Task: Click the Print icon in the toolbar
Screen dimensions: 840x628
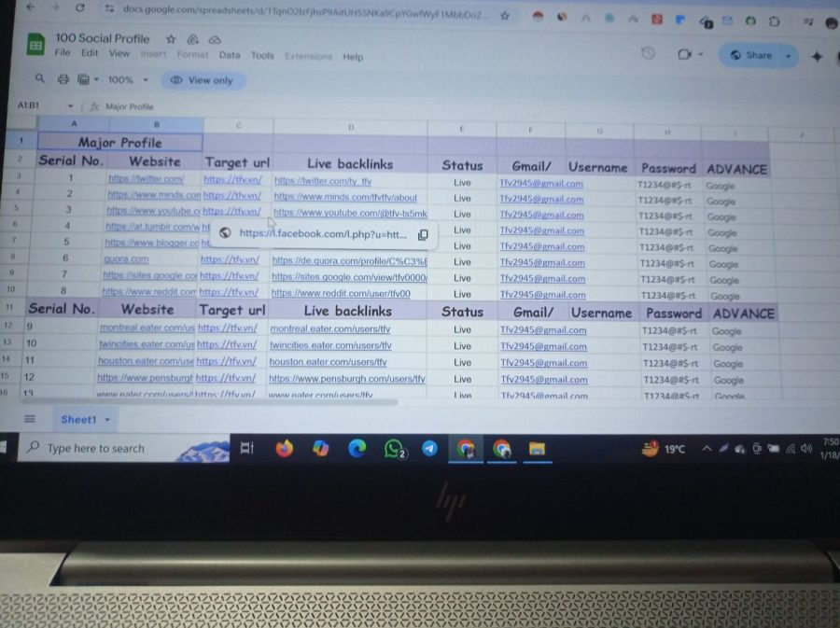Action: [63, 79]
